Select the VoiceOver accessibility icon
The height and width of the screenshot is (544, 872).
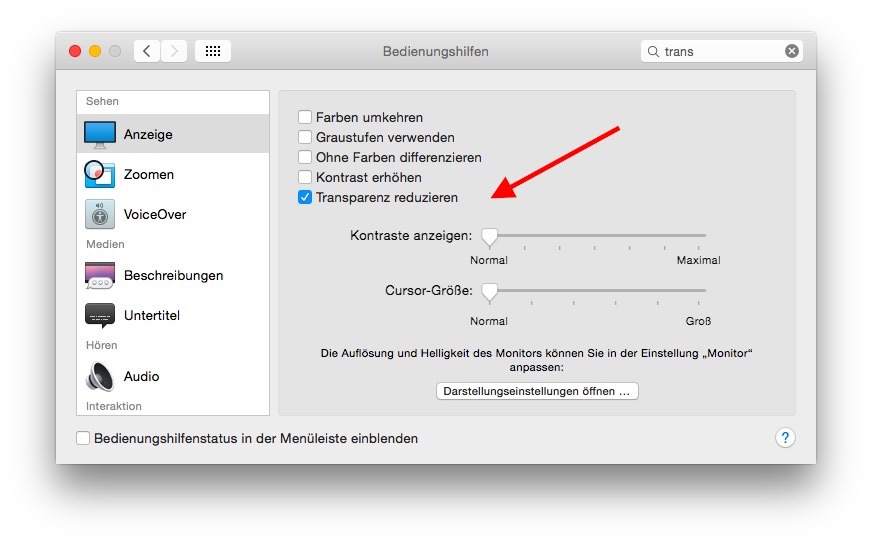[x=100, y=214]
